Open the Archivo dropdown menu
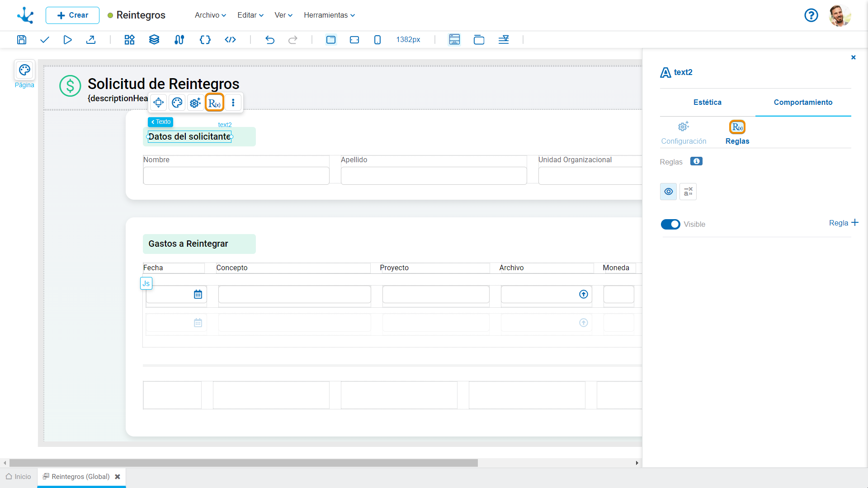 [209, 15]
